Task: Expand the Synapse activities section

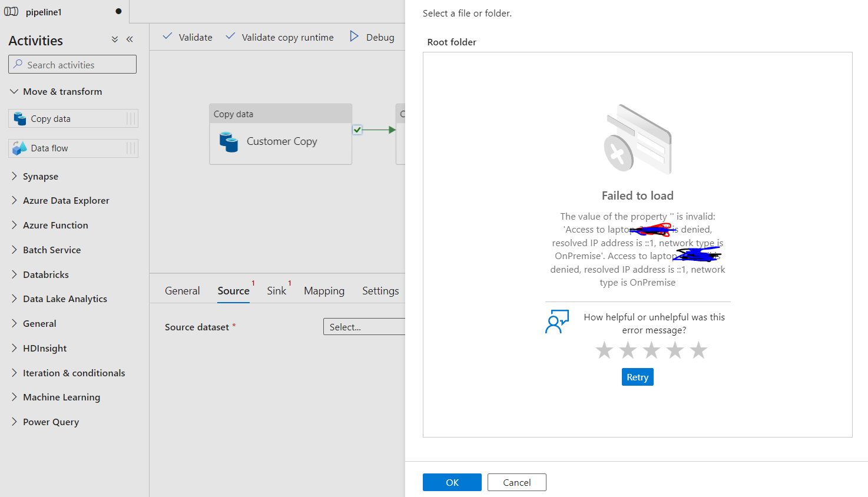Action: point(14,176)
